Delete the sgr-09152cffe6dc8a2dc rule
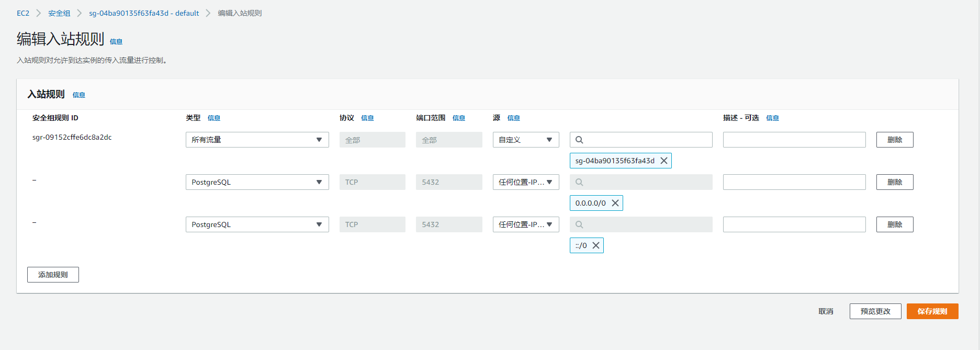 coord(894,140)
